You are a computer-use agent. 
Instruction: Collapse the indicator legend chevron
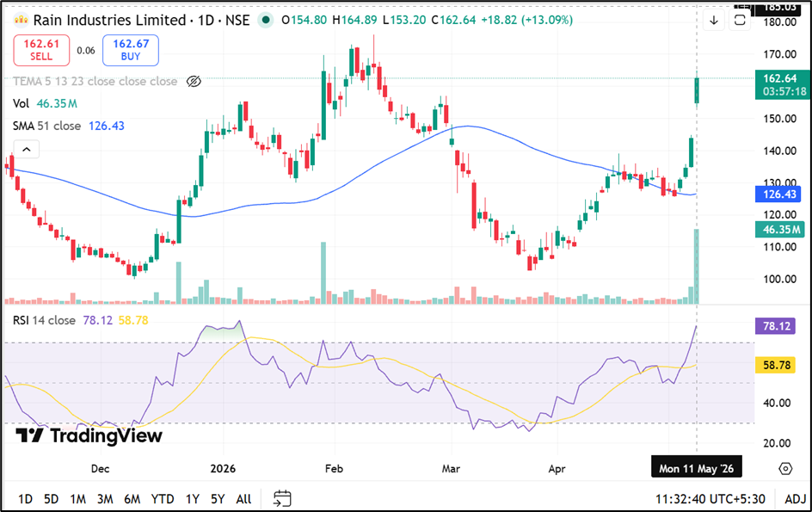[x=27, y=150]
